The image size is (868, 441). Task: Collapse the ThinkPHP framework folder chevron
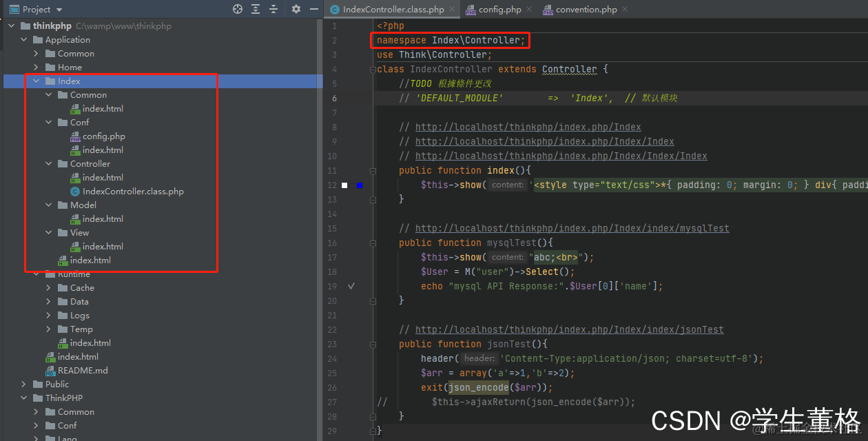tap(24, 398)
